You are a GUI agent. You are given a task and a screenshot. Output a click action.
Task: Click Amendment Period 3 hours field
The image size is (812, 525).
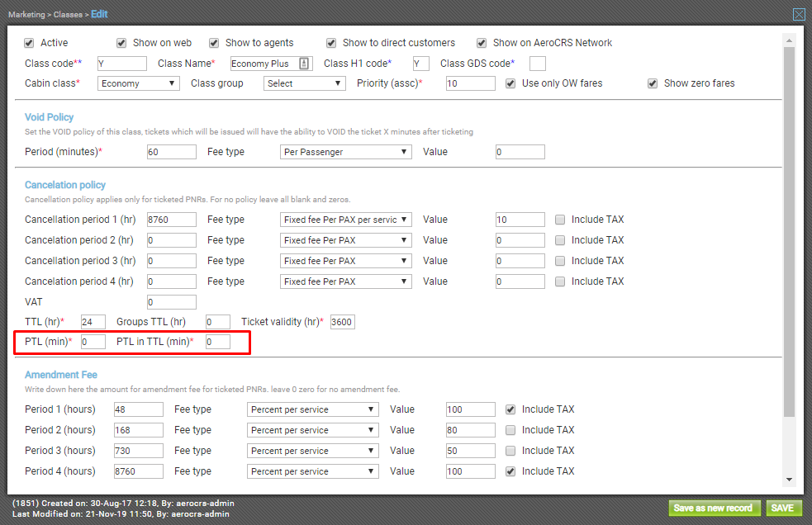pyautogui.click(x=138, y=451)
